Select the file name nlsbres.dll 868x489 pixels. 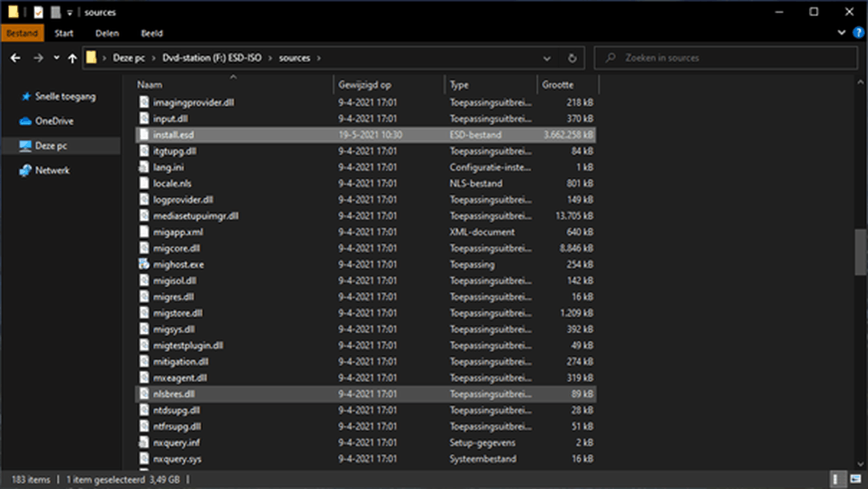coord(174,394)
